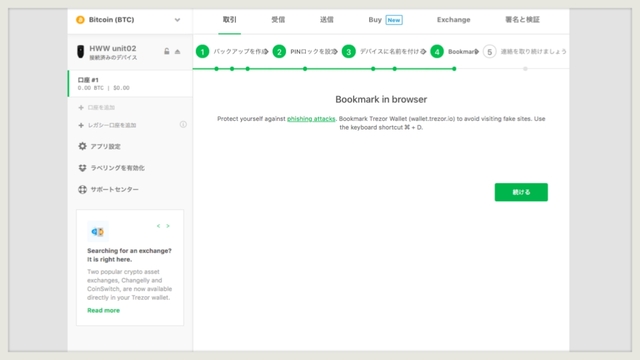Click the lifebuoy support icon

tap(82, 189)
